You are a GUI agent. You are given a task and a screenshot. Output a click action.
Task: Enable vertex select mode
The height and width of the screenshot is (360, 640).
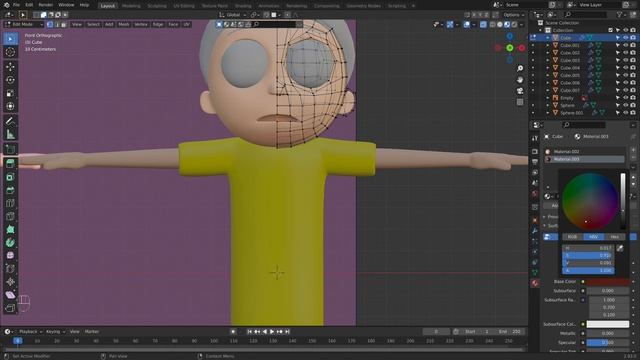(x=50, y=24)
